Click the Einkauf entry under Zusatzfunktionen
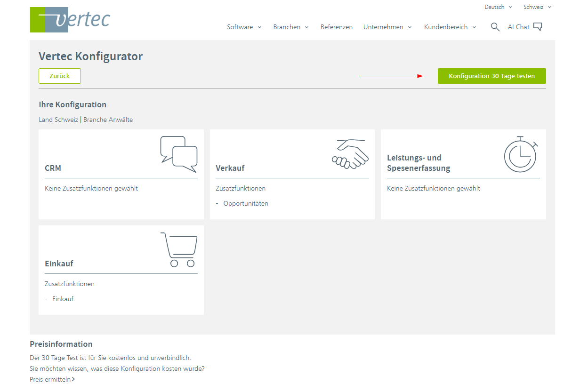Image resolution: width=588 pixels, height=392 pixels. (63, 299)
